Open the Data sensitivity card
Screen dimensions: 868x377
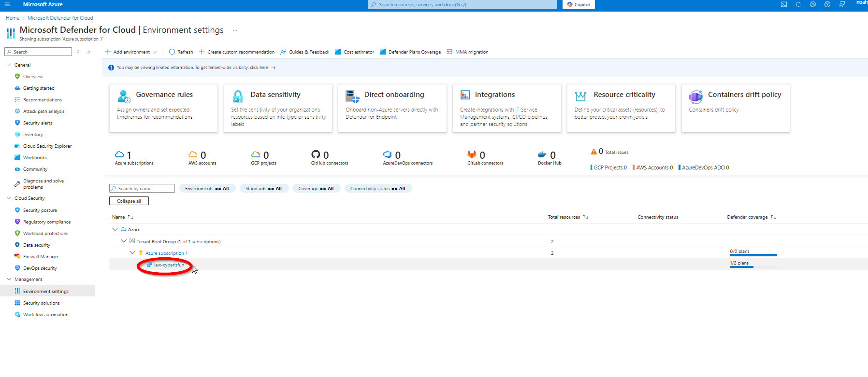(x=278, y=108)
